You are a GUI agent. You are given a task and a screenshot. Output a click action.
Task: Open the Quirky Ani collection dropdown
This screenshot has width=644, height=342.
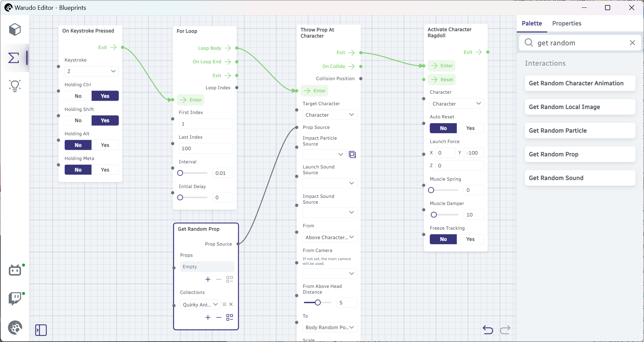click(200, 304)
